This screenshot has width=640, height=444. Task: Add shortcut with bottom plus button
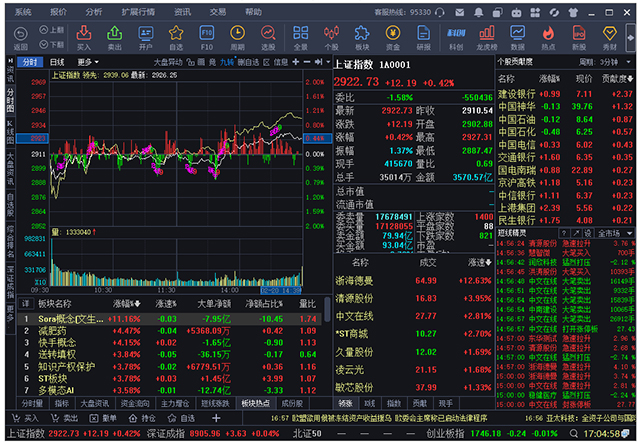pos(216,418)
